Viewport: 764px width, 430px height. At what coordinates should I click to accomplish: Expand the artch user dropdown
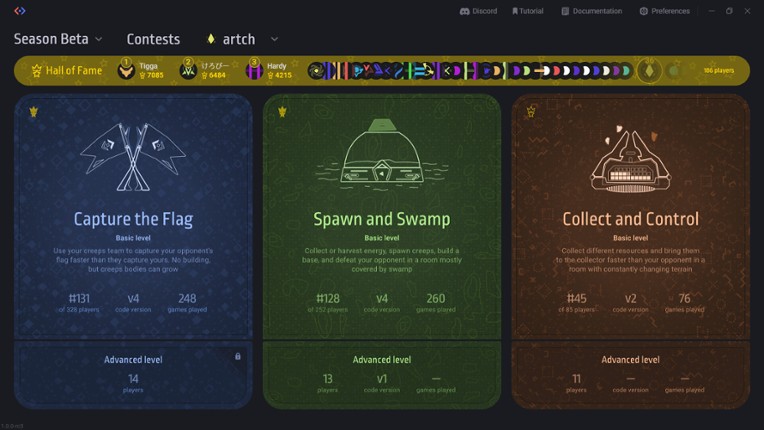(x=242, y=39)
